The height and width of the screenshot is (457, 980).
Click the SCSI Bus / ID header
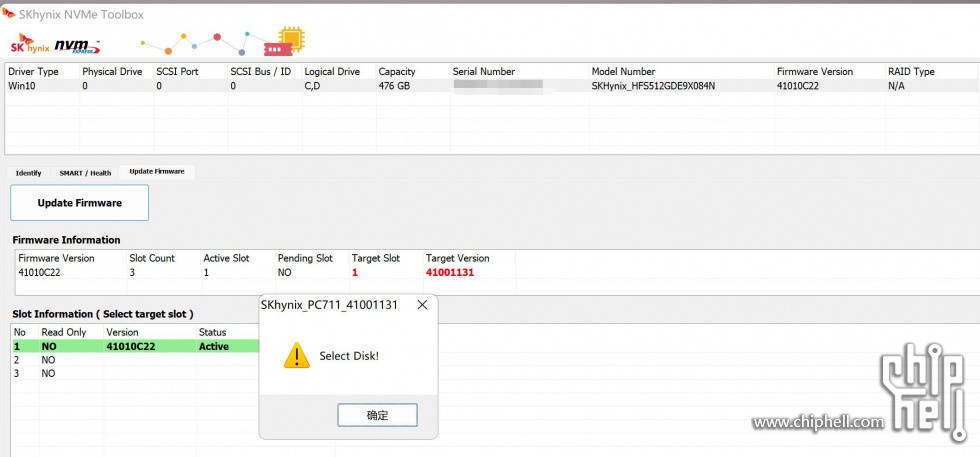pyautogui.click(x=261, y=71)
